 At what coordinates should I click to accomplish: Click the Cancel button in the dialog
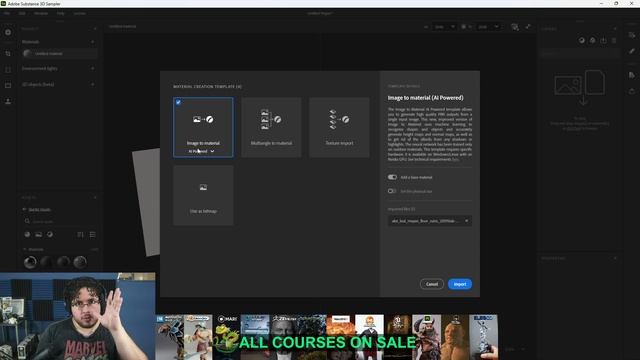(x=432, y=284)
